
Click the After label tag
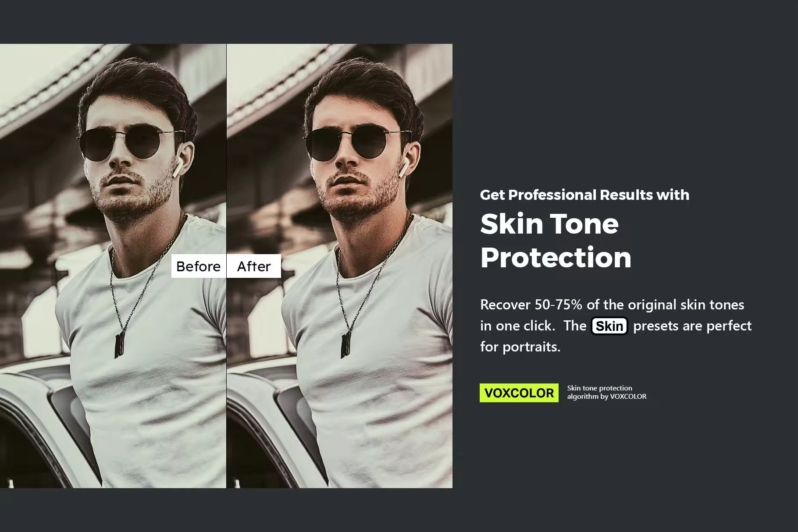pos(254,266)
